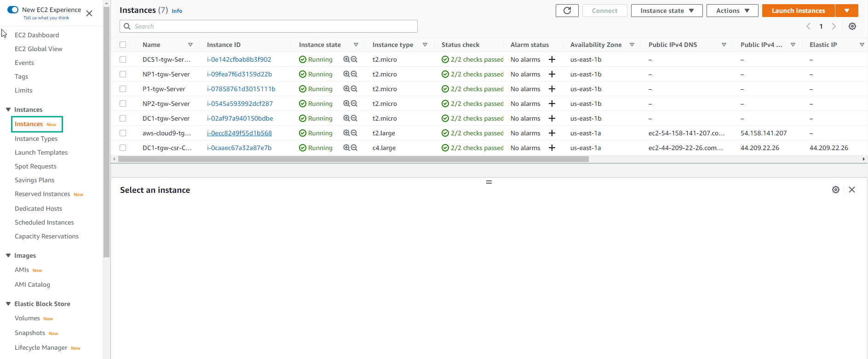This screenshot has width=868, height=359.
Task: Add alarm plus for DCS1-tgw-Server
Action: click(552, 59)
